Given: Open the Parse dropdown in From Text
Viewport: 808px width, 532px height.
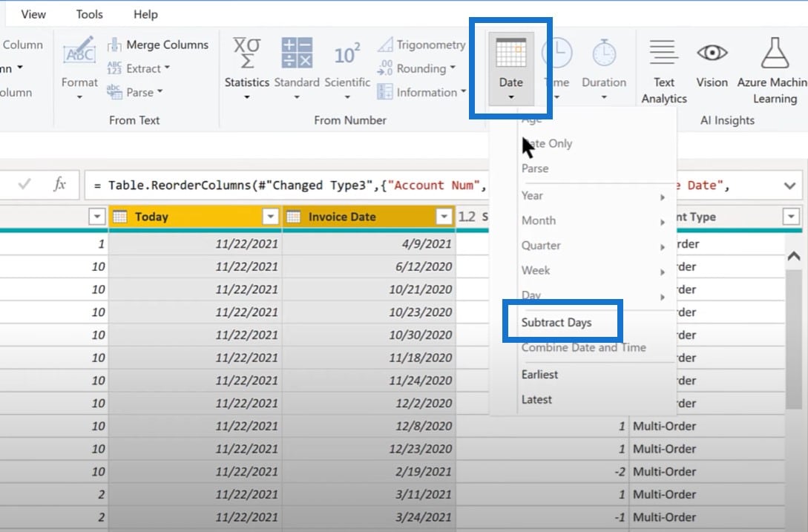Looking at the screenshot, I should pos(135,92).
